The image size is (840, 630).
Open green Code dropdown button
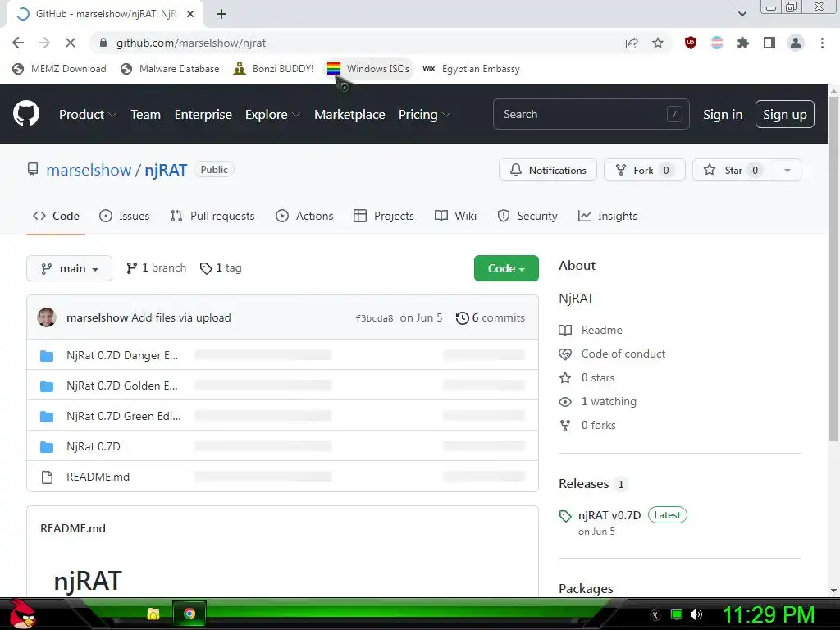(505, 268)
